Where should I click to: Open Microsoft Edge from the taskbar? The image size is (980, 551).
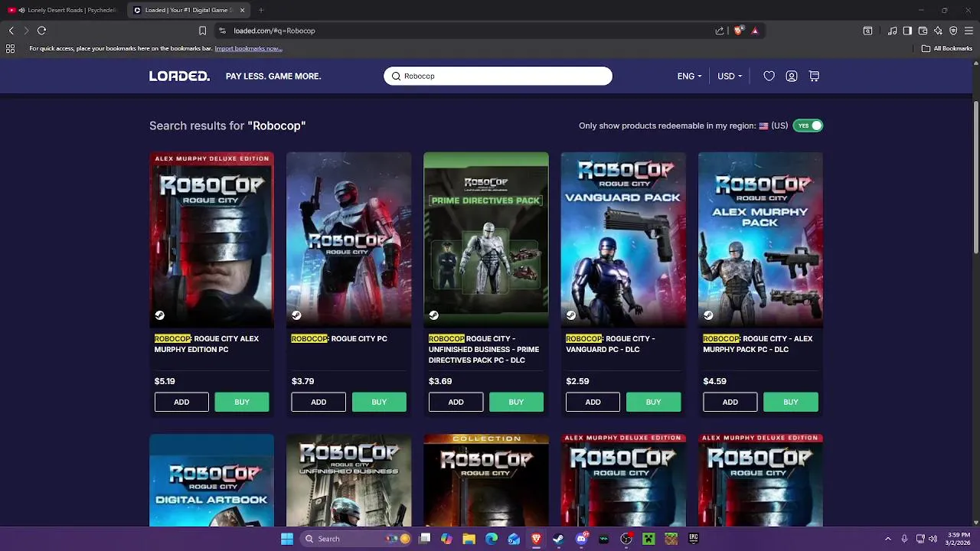coord(492,539)
